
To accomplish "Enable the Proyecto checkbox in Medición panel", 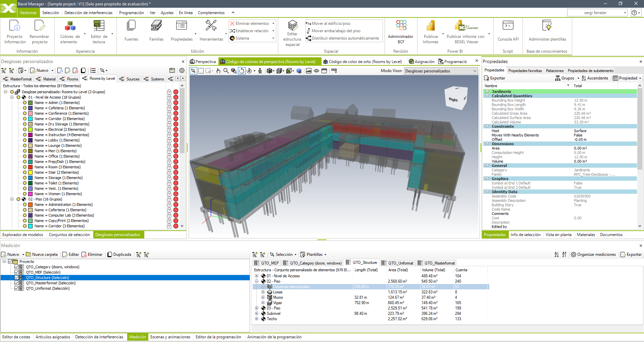I will point(11,262).
